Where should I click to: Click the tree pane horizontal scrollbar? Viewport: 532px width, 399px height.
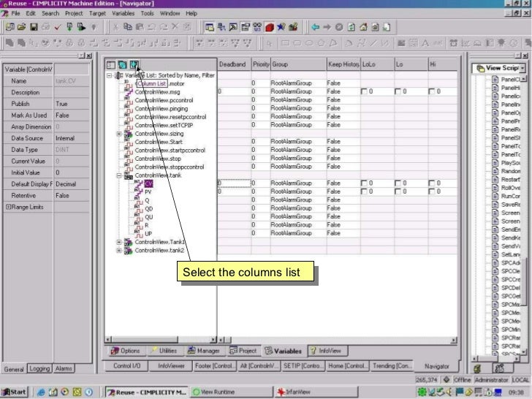pyautogui.click(x=161, y=340)
